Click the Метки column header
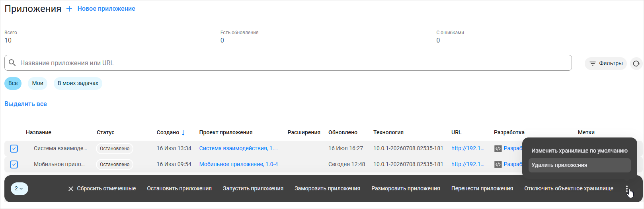The height and width of the screenshot is (209, 644). (x=586, y=133)
